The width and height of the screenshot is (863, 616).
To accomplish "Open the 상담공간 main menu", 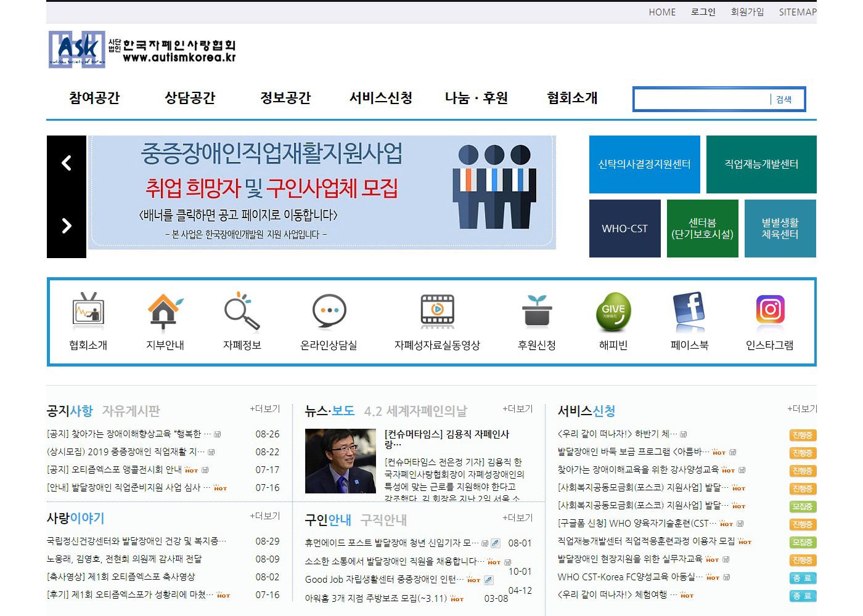I will [x=190, y=98].
